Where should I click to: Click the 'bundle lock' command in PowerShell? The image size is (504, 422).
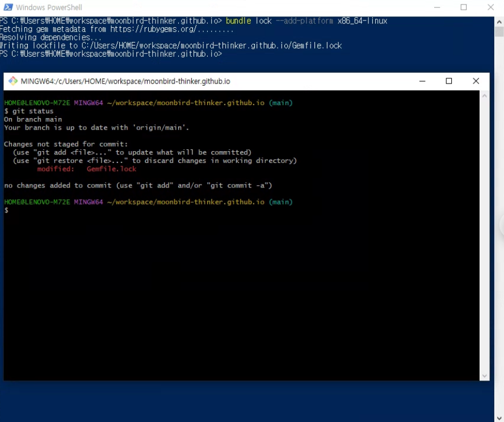point(249,21)
